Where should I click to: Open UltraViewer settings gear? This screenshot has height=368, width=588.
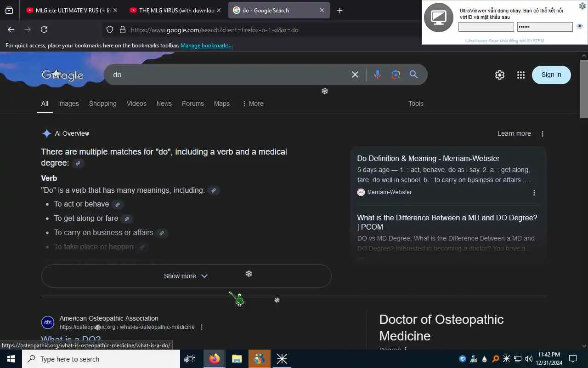[x=582, y=6]
